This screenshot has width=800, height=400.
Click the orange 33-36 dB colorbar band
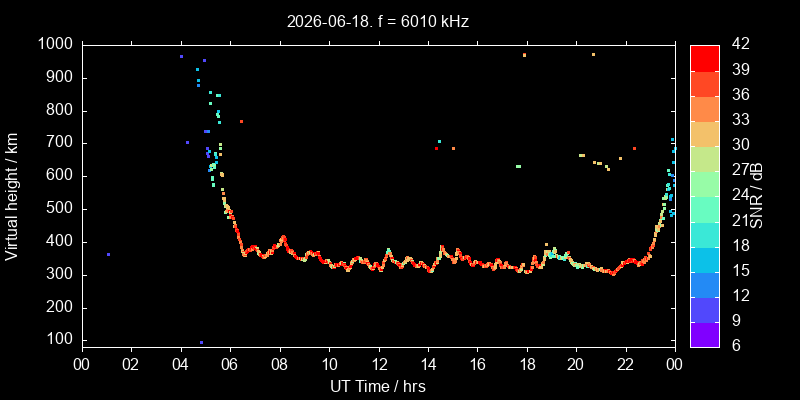click(705, 108)
